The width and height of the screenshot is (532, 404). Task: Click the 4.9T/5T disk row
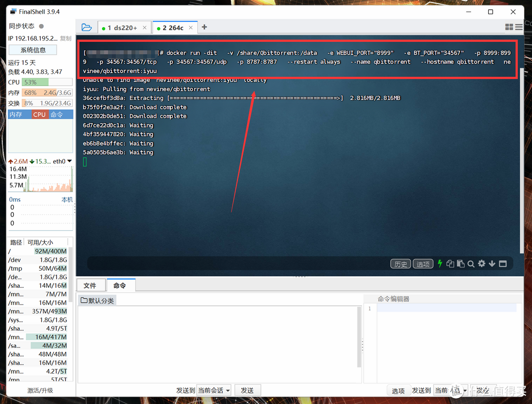point(38,328)
